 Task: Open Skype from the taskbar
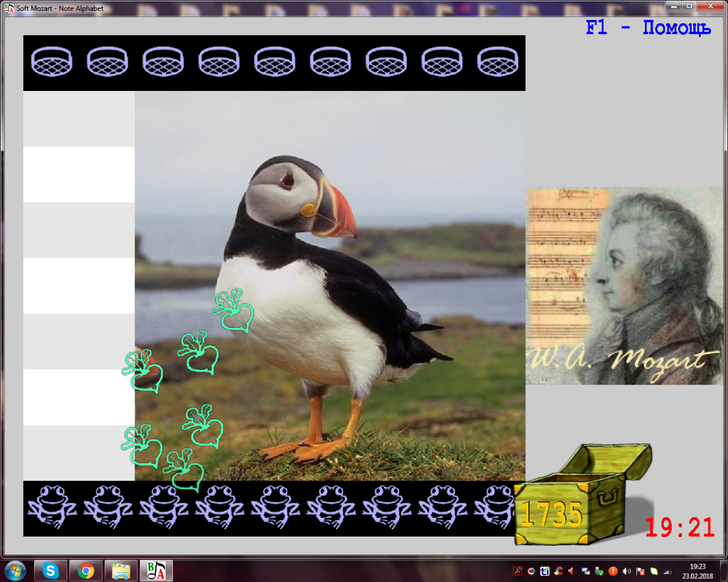pyautogui.click(x=50, y=570)
